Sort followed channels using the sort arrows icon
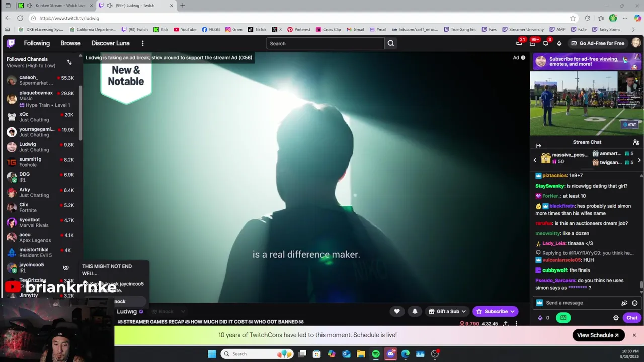 (69, 62)
